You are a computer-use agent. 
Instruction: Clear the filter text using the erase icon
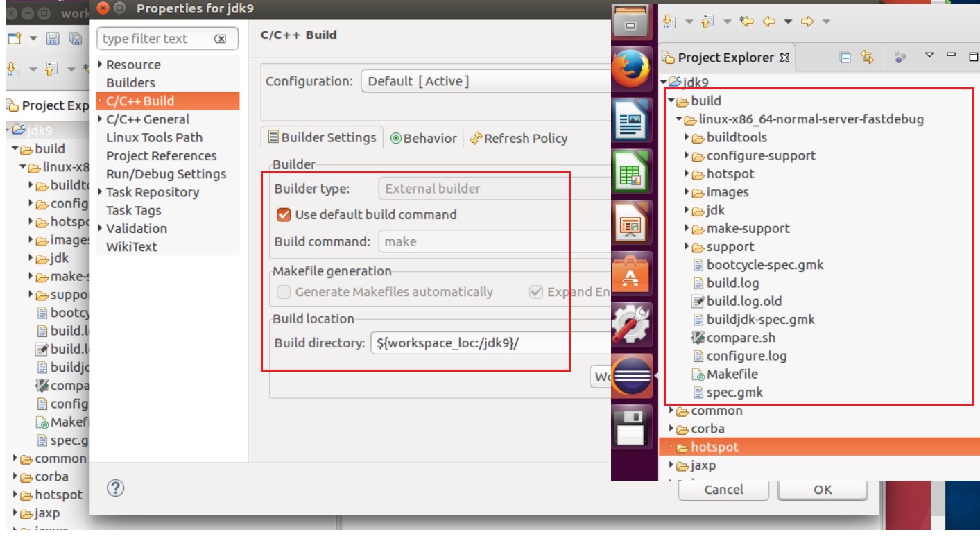[221, 39]
